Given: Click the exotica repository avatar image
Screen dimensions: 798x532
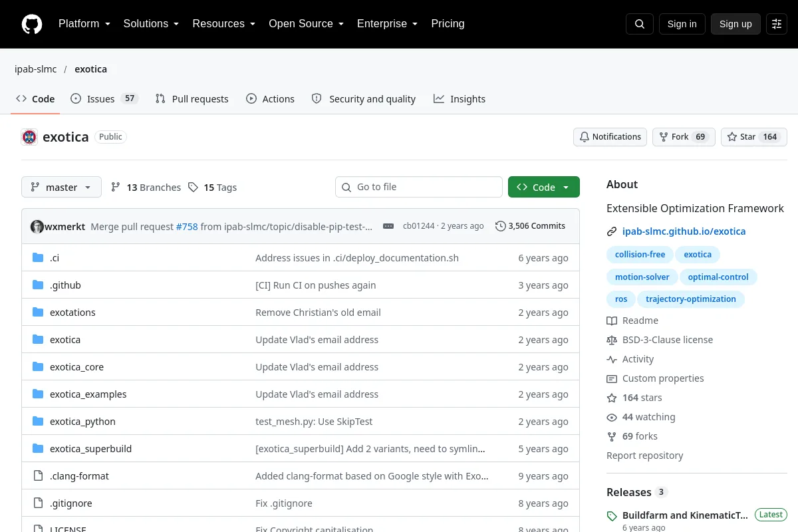Looking at the screenshot, I should pos(29,137).
